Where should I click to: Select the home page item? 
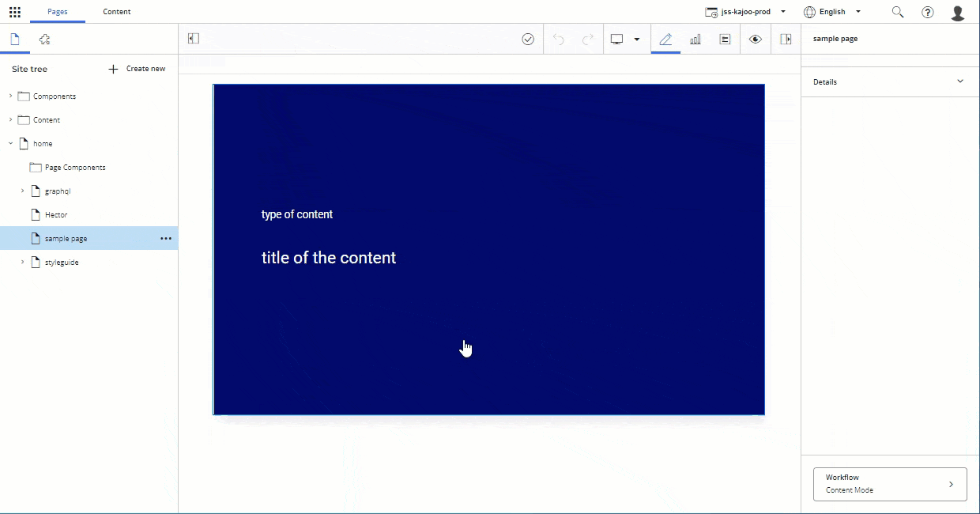[x=43, y=143]
